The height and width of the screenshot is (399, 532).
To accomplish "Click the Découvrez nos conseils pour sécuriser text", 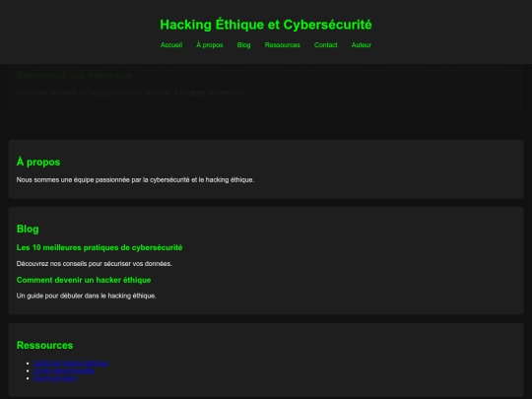I will [95, 264].
